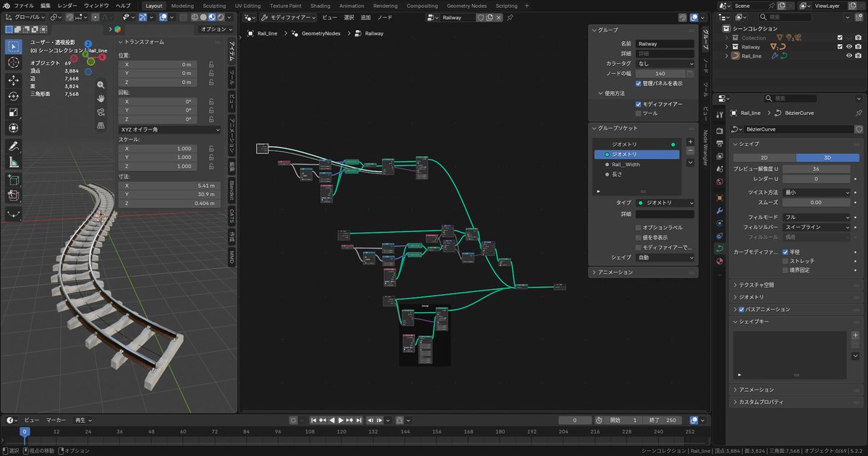Click the スムーズ value slider
Viewport: 868px width, 456px height.
817,202
